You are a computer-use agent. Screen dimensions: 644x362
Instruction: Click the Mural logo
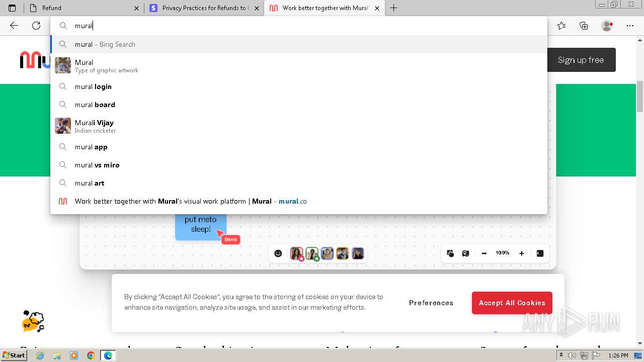[x=35, y=60]
